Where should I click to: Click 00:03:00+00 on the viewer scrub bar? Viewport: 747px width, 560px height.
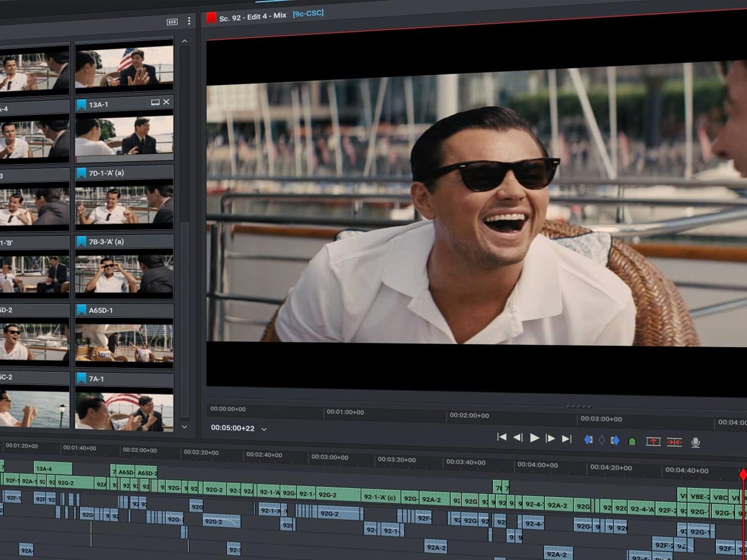[601, 419]
